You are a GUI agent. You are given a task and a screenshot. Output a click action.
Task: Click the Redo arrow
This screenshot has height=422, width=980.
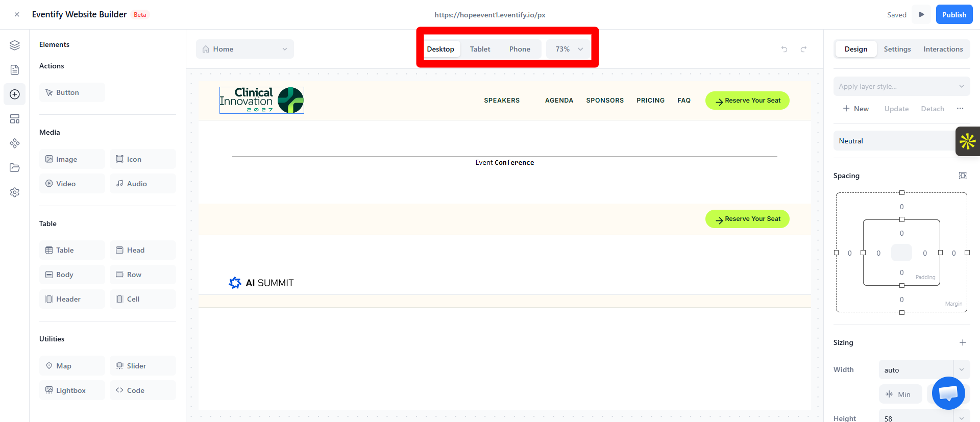coord(803,49)
